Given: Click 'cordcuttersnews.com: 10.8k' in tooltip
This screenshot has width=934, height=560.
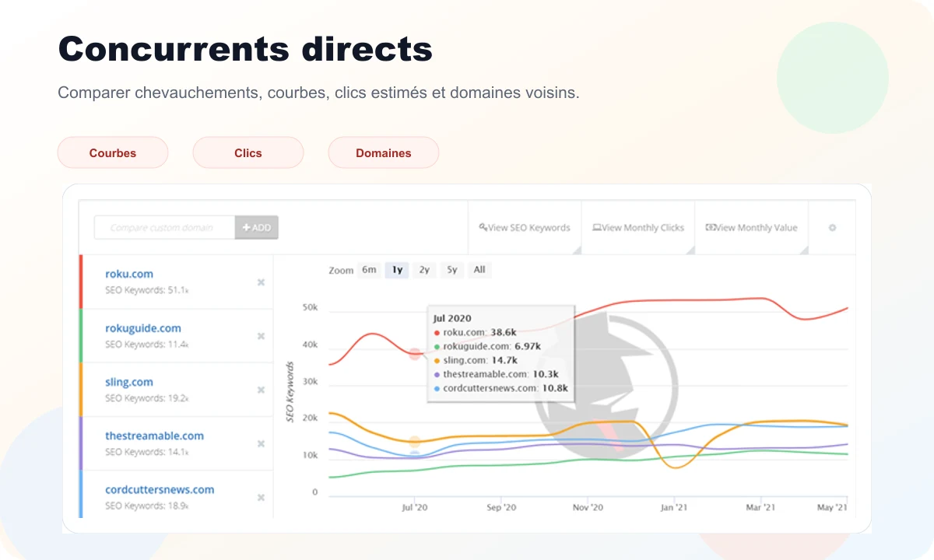Looking at the screenshot, I should pos(501,388).
